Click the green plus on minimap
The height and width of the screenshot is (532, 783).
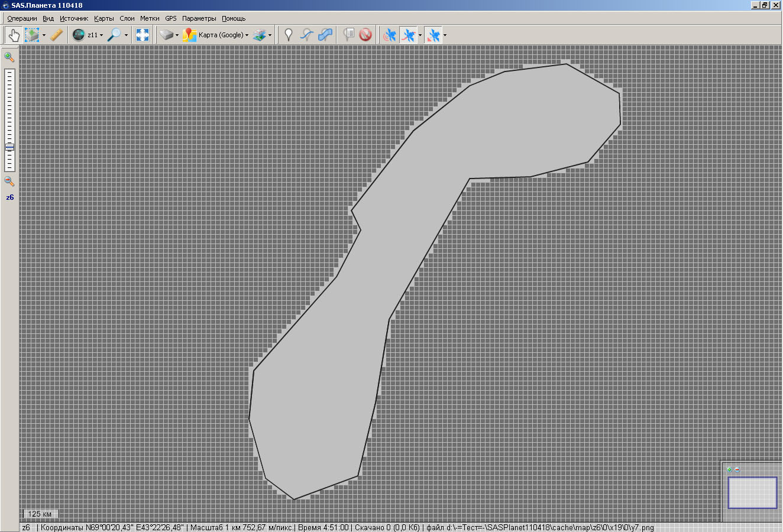(730, 470)
